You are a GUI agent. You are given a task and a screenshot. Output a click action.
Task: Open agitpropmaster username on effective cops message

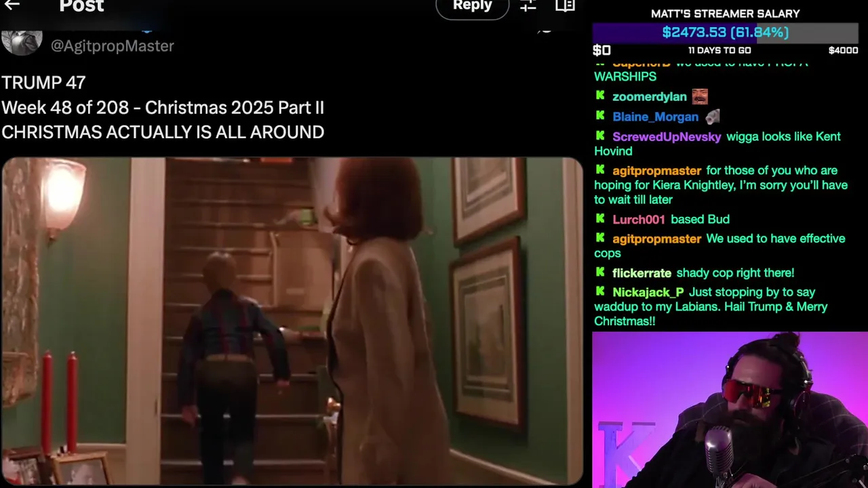[x=656, y=239]
